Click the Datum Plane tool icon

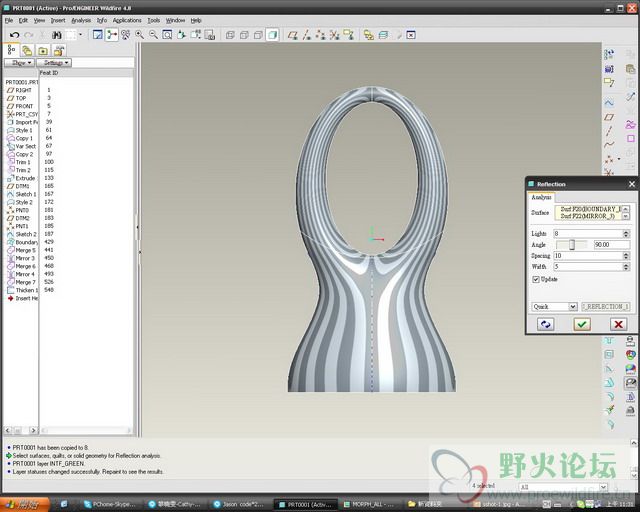pyautogui.click(x=609, y=117)
